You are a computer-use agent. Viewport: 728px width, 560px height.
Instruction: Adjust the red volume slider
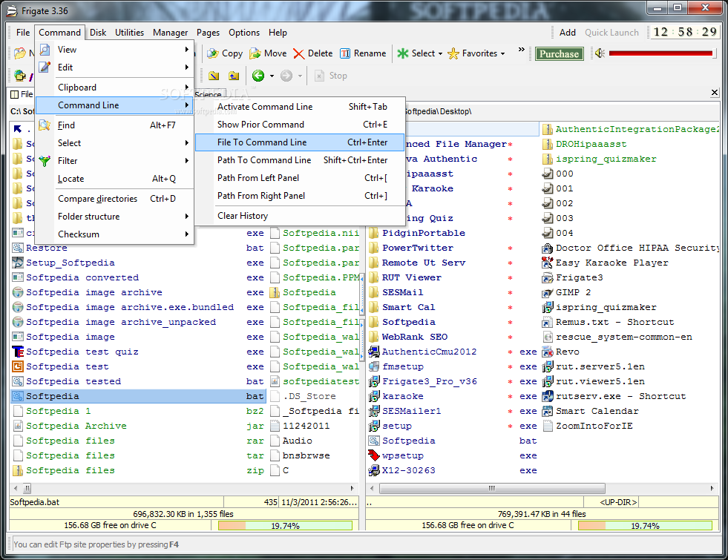pyautogui.click(x=660, y=53)
